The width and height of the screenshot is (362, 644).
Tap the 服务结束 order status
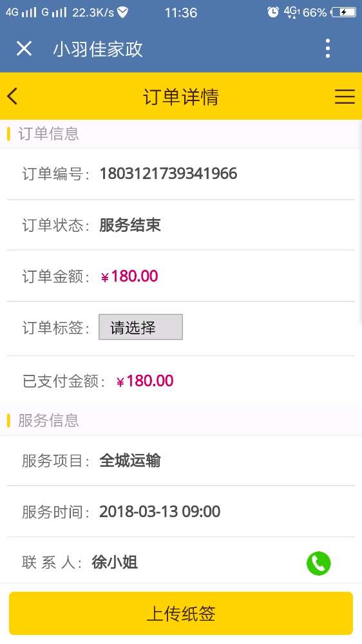pos(130,225)
